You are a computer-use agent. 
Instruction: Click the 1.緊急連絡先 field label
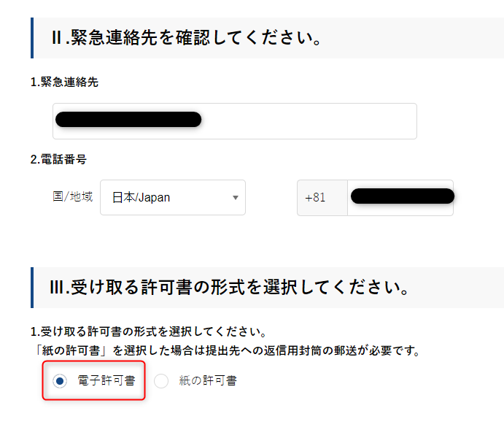(64, 82)
